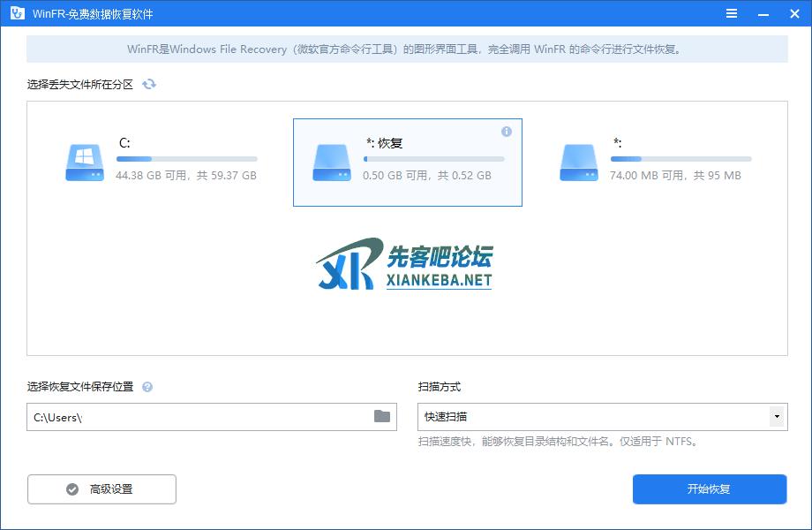Screen dimensions: 812x530
Task: Click the C: drive usage bar
Action: tap(186, 159)
